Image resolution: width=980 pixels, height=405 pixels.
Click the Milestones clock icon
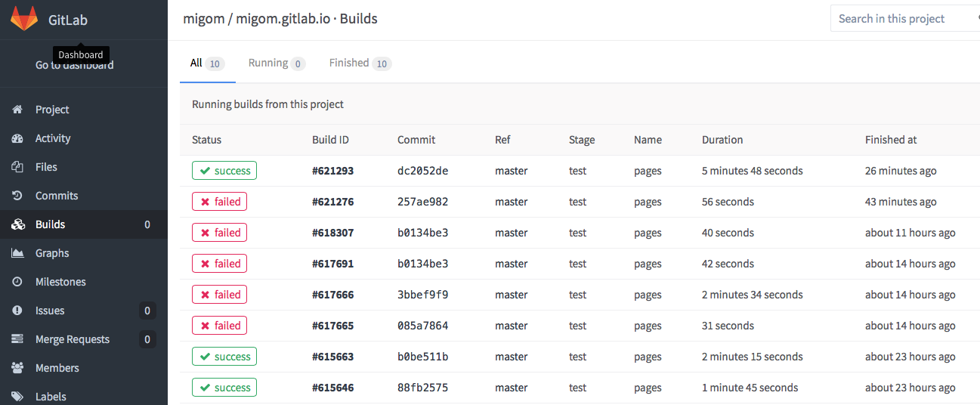tap(17, 282)
